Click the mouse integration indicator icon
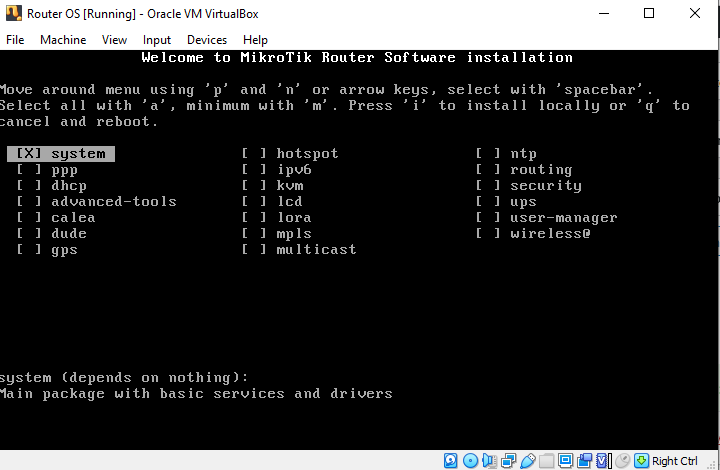 coord(623,460)
